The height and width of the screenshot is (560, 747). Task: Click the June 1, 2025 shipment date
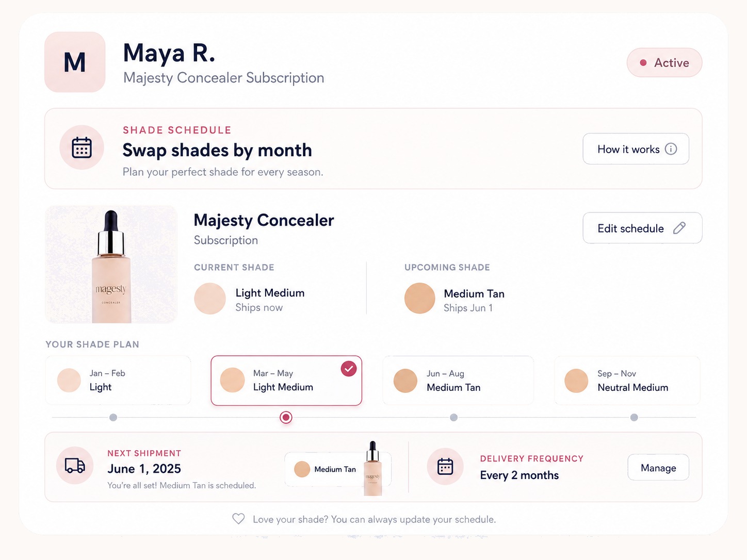point(144,469)
